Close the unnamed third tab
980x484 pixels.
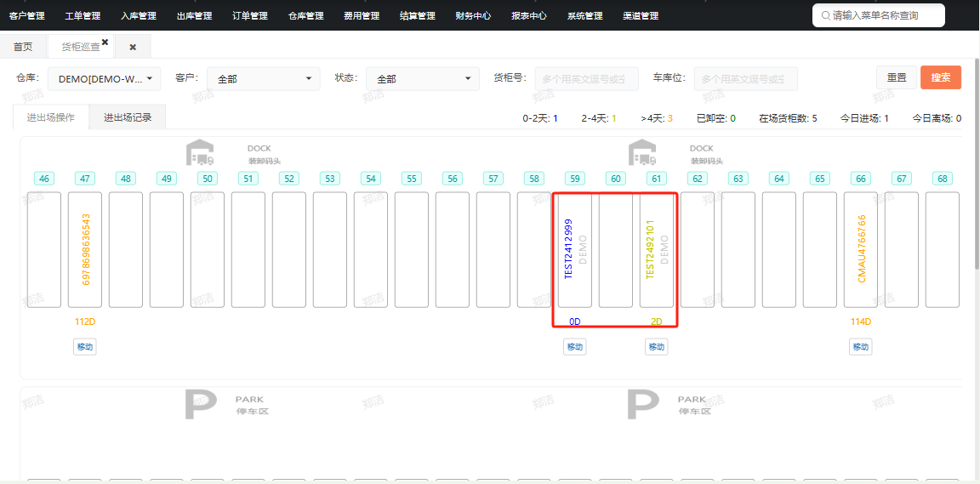[133, 47]
